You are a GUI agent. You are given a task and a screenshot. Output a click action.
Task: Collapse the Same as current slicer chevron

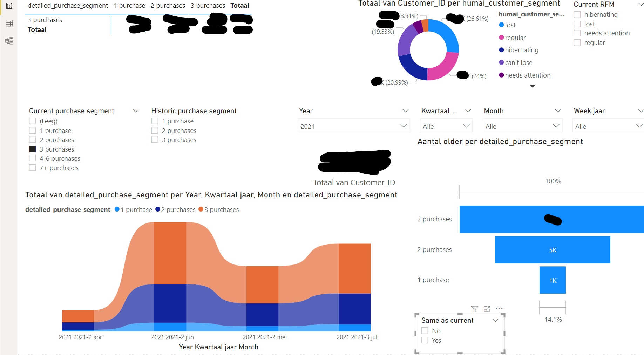495,320
